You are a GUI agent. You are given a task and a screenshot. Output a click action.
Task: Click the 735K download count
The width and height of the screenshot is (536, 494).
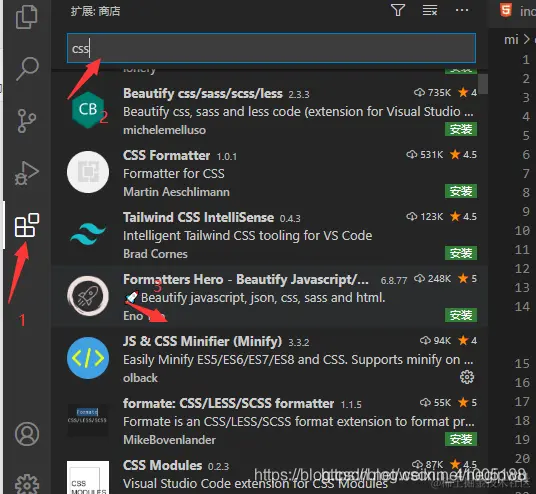coord(432,93)
